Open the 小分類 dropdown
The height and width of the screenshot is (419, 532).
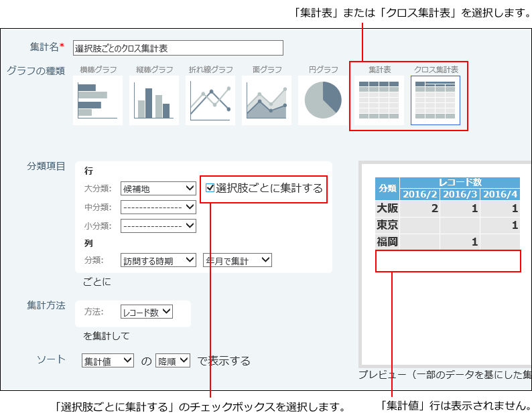158,226
